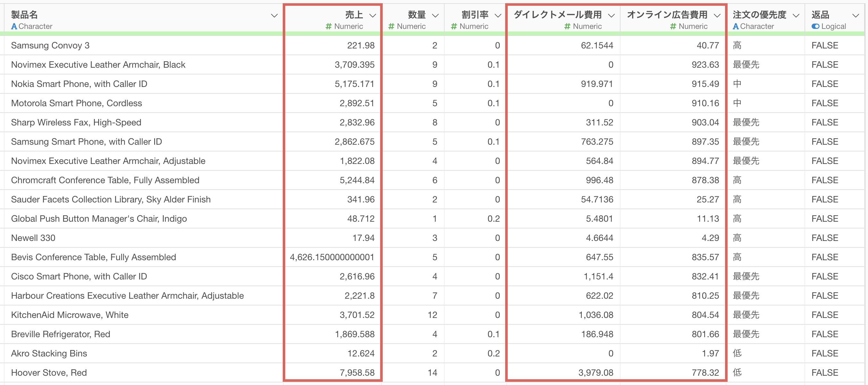
Task: Click direct mail cost 62.1544
Action: click(x=597, y=46)
